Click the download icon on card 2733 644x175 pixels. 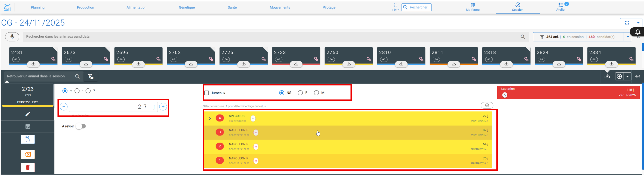(x=296, y=64)
